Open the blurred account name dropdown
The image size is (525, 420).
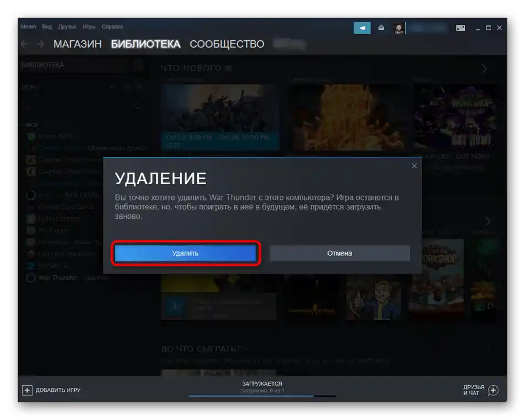pos(428,28)
